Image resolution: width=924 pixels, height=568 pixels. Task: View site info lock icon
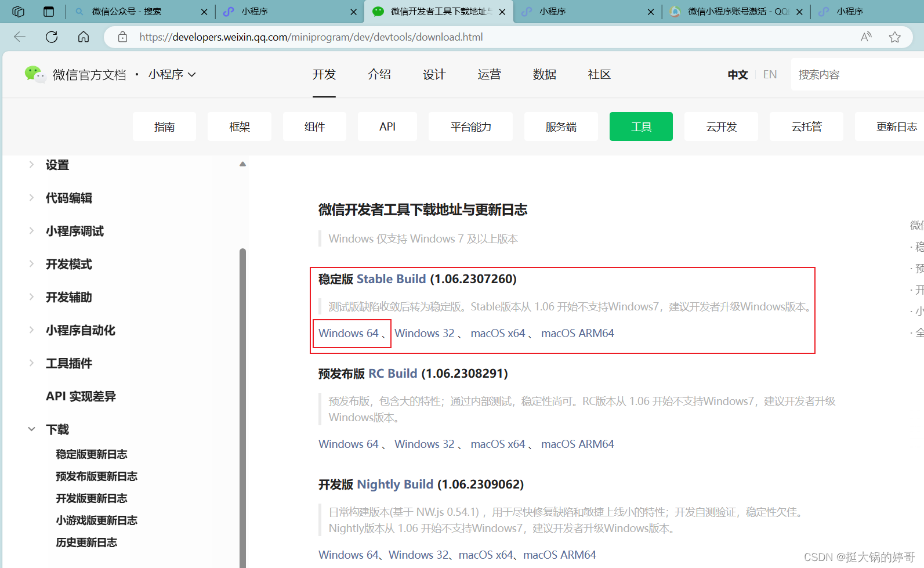pos(122,37)
